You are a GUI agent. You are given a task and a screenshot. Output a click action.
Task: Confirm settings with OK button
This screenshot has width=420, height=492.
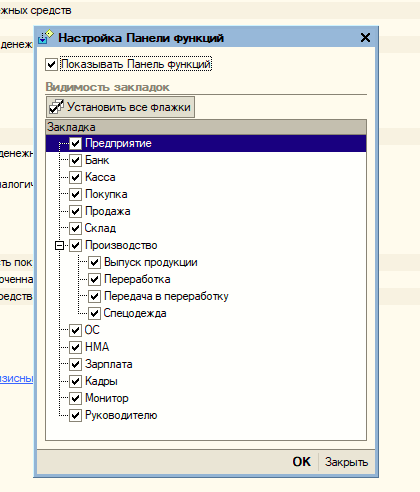tap(302, 462)
